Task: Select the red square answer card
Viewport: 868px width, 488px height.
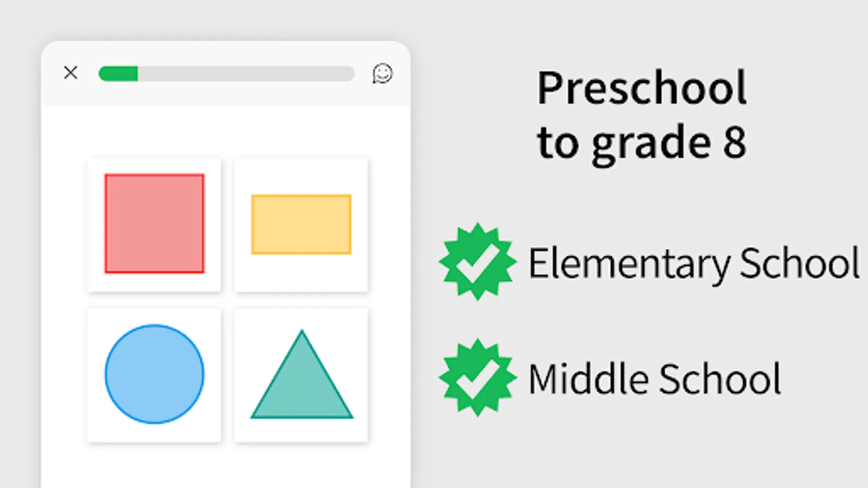Action: click(154, 224)
